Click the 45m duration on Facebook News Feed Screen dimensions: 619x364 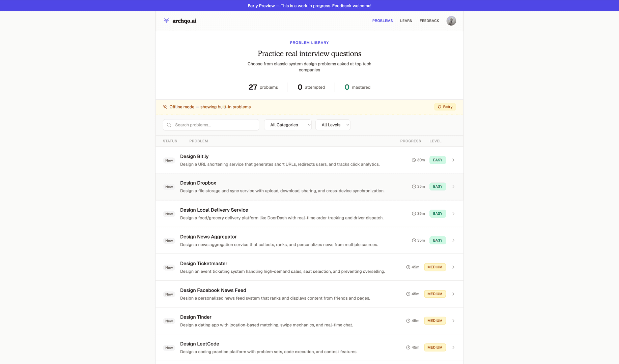[415, 294]
